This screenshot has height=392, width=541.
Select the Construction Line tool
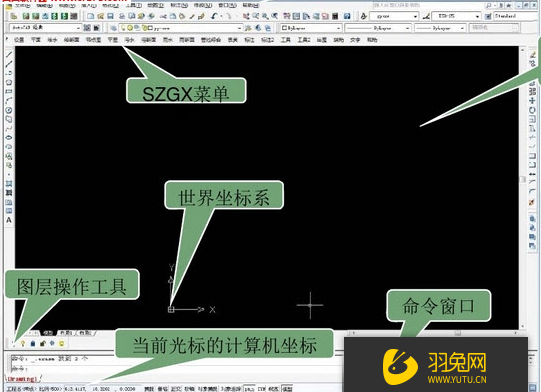(9, 64)
